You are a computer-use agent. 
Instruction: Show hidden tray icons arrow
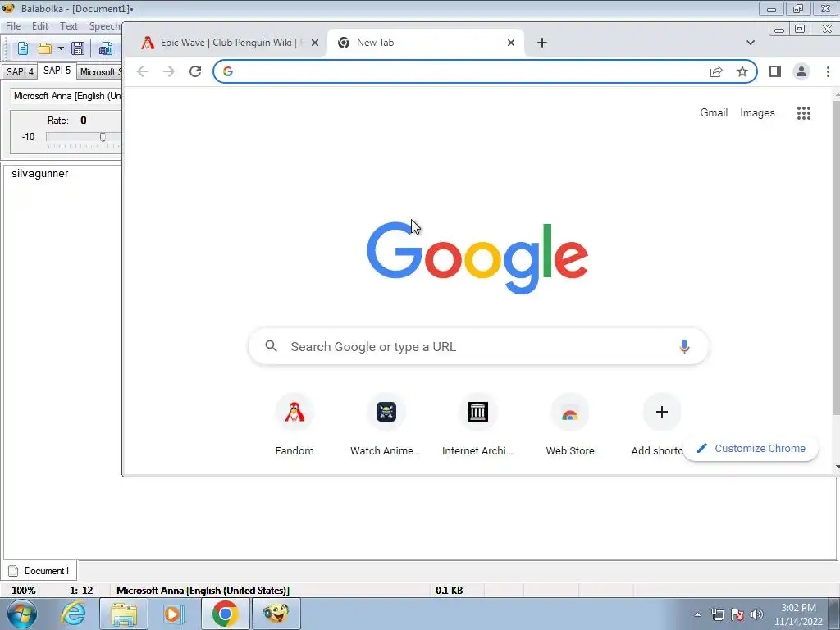697,614
